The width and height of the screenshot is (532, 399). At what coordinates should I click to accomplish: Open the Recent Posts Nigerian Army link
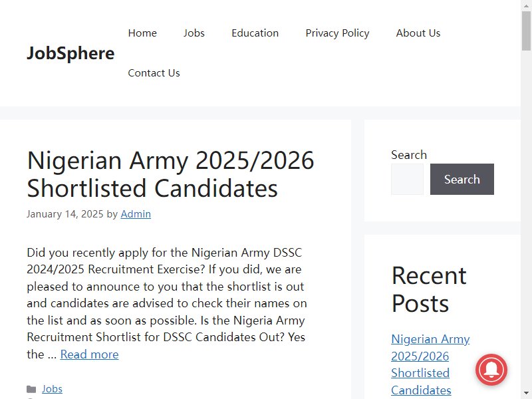[x=430, y=364]
